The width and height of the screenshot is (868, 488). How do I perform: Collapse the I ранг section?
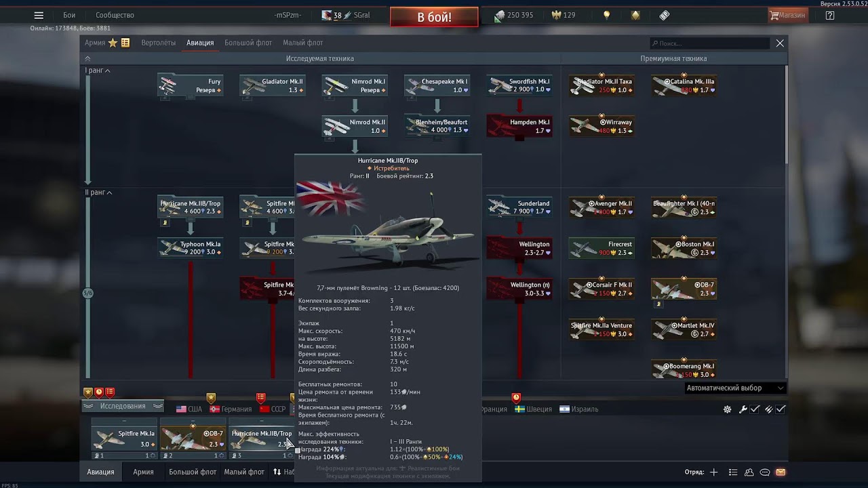pyautogui.click(x=98, y=70)
